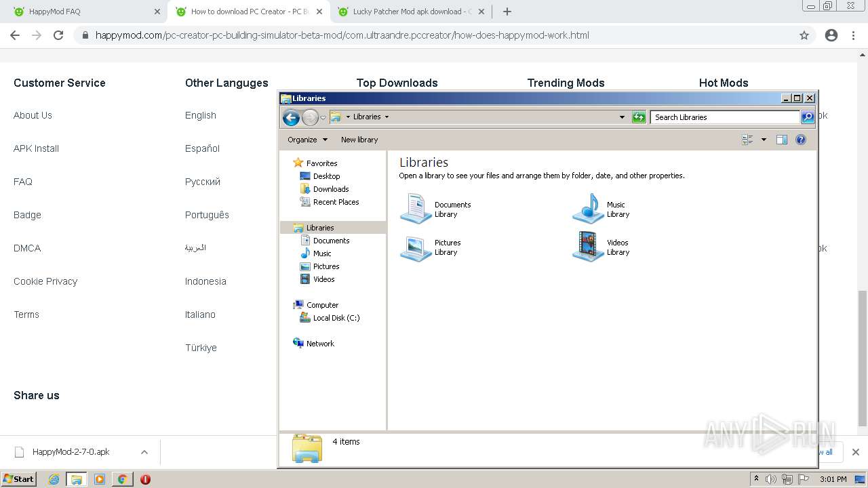Click HappyMod-2-7-0.apk download item
The width and height of the screenshot is (868, 488).
71,452
